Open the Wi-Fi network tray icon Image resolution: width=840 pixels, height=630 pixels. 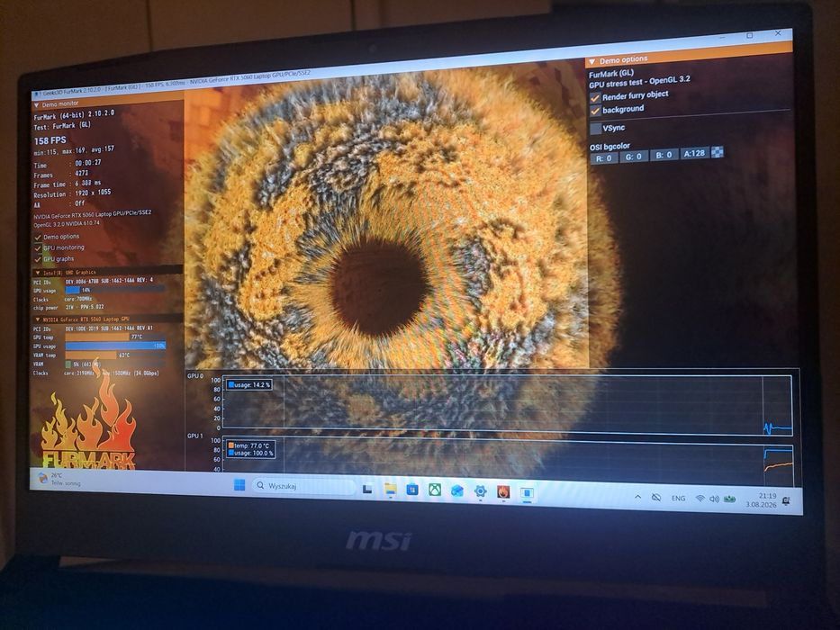click(700, 499)
